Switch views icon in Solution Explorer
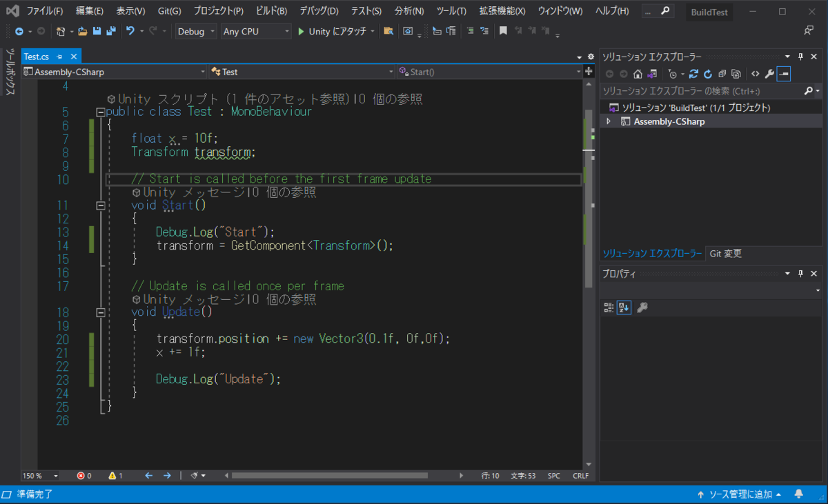This screenshot has width=828, height=504. pos(651,74)
